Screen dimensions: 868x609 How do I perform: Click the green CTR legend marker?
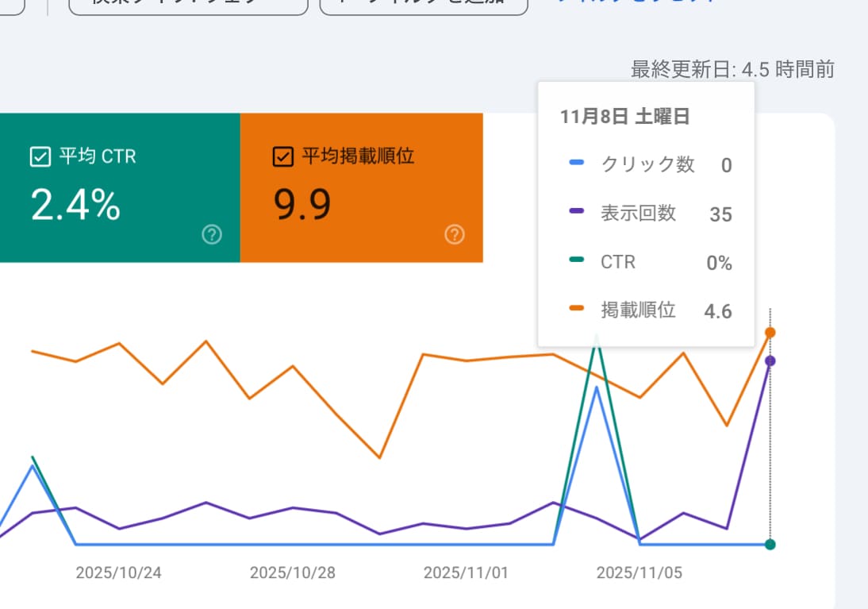pyautogui.click(x=576, y=259)
